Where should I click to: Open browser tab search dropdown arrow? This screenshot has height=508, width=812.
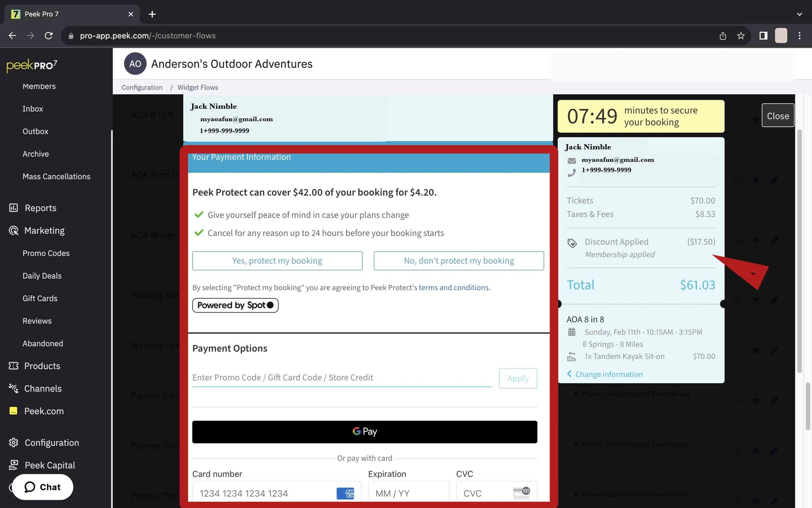point(799,14)
